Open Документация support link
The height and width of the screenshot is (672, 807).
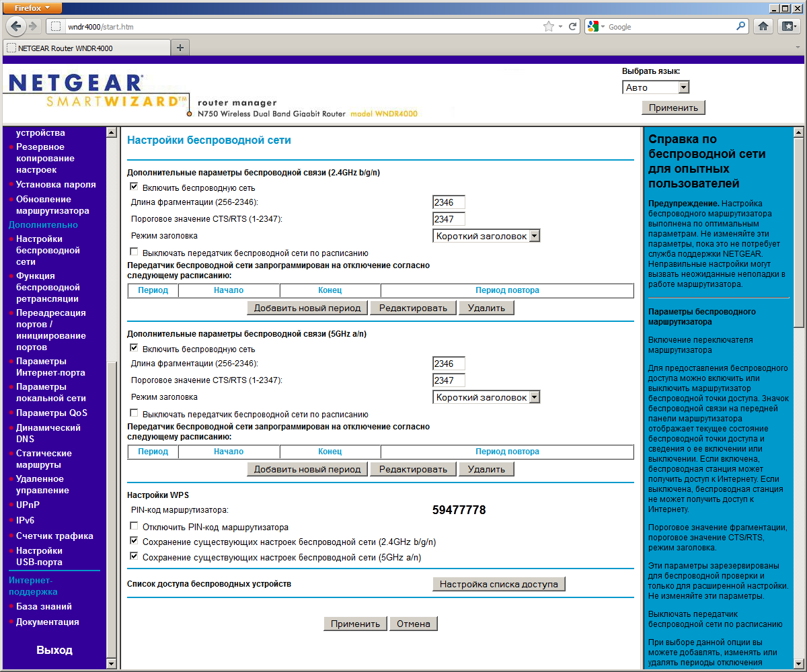tap(47, 622)
